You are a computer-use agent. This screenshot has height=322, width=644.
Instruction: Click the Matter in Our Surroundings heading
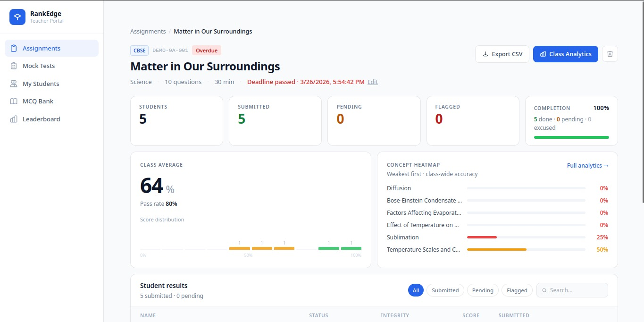[205, 66]
